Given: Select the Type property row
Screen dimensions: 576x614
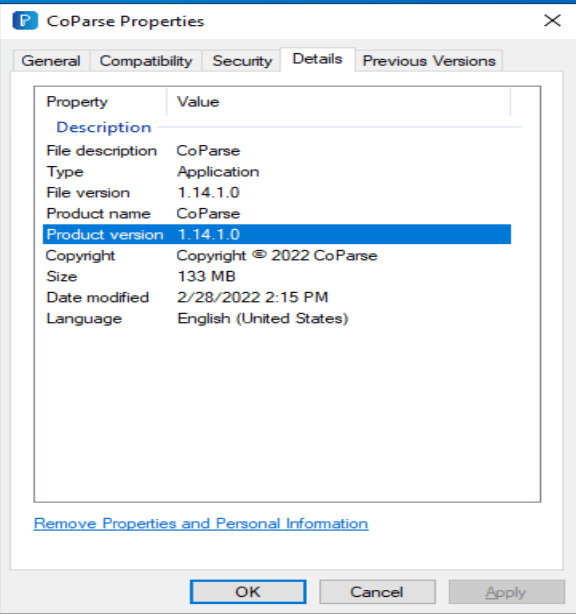Looking at the screenshot, I should pyautogui.click(x=277, y=172).
